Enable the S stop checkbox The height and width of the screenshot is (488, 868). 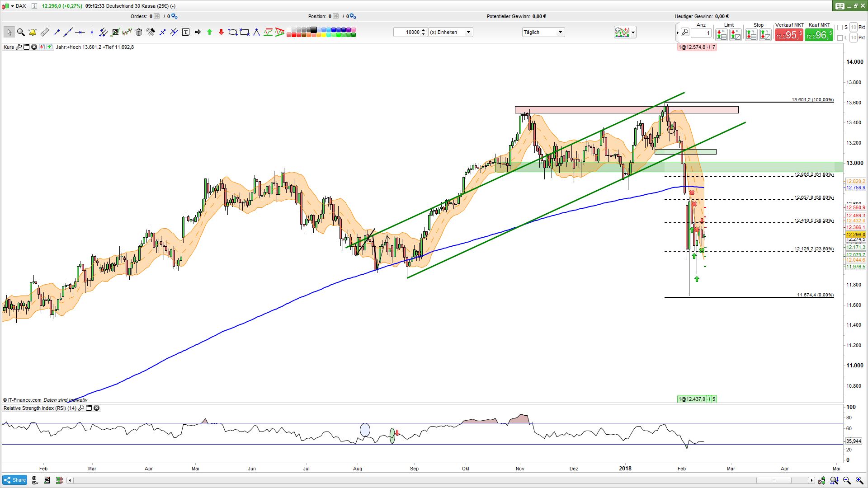840,28
